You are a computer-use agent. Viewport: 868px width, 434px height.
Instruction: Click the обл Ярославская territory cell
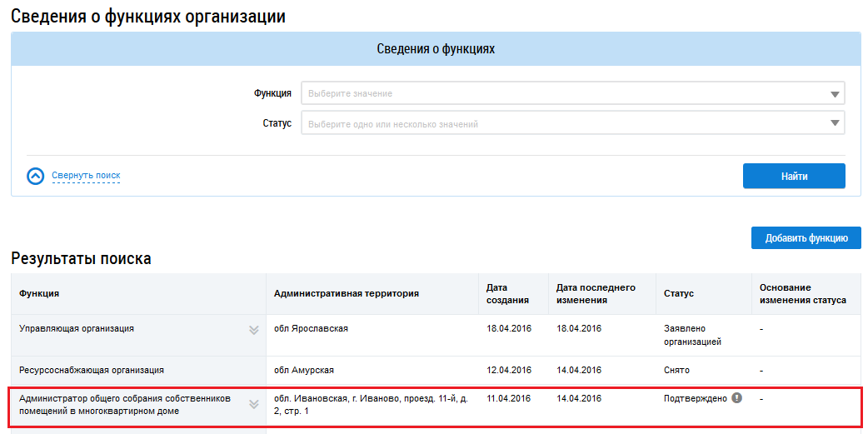click(x=311, y=329)
